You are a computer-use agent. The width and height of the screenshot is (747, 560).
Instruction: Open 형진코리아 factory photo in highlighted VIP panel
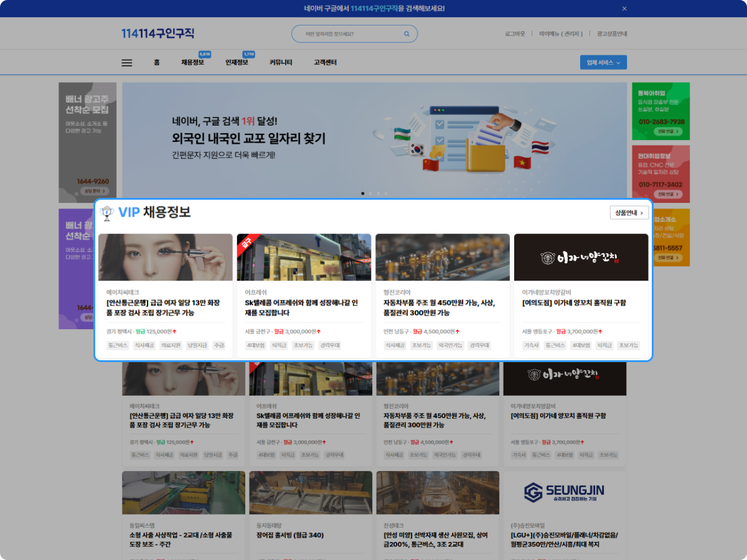443,257
